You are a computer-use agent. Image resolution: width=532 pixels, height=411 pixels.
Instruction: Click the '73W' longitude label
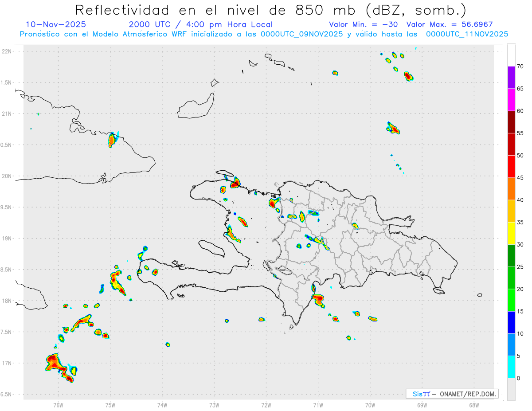(x=214, y=405)
